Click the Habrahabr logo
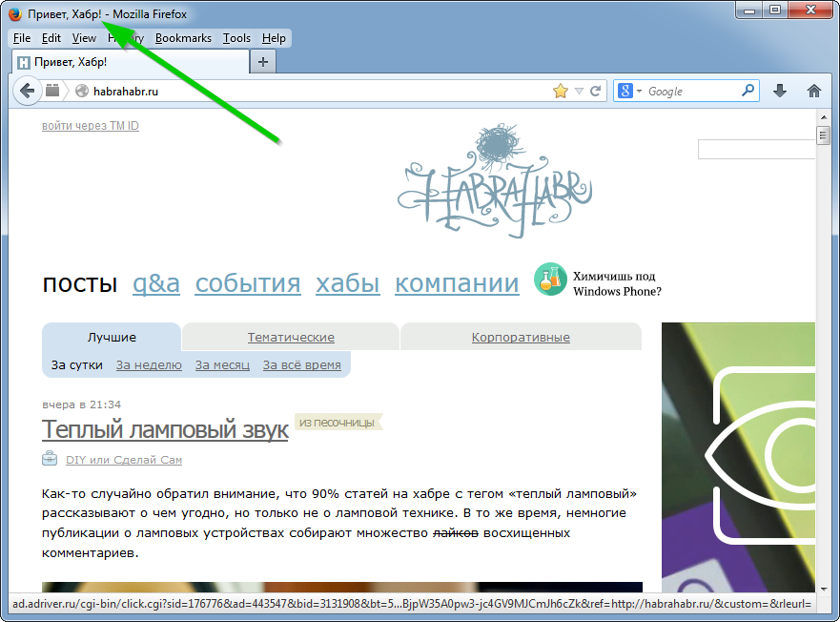This screenshot has width=840, height=622. coord(495,181)
